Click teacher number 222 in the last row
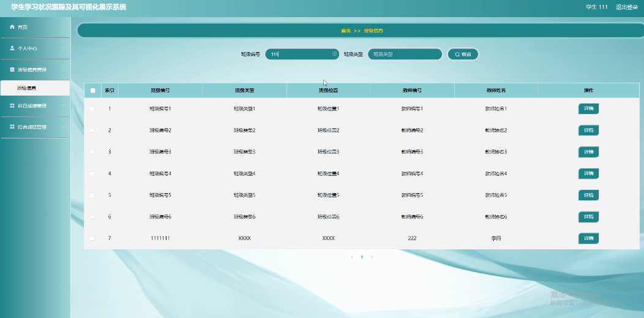The height and width of the screenshot is (318, 644). pos(413,238)
